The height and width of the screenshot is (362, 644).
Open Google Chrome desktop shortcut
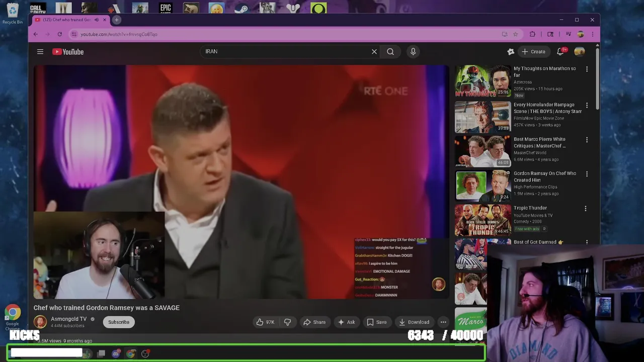pyautogui.click(x=13, y=318)
